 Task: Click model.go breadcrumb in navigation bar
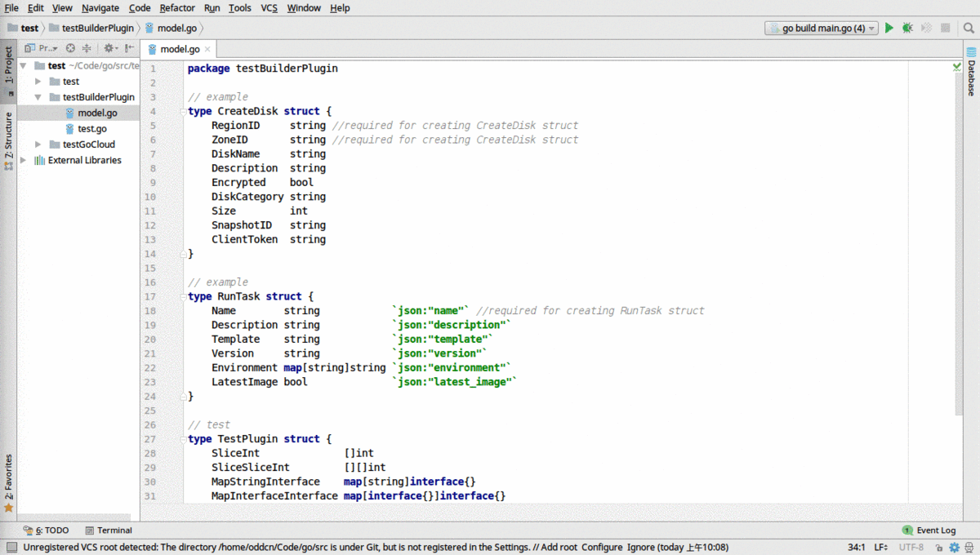170,28
